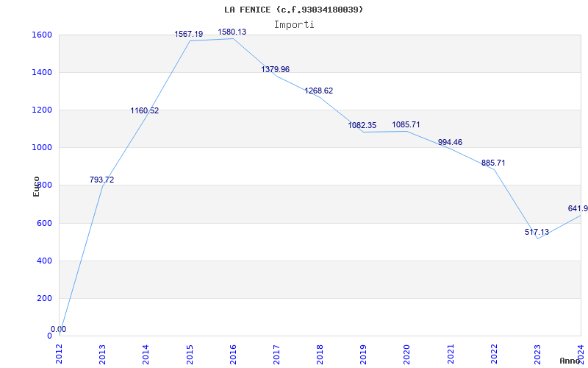Select the 1379.96 data label

276,69
